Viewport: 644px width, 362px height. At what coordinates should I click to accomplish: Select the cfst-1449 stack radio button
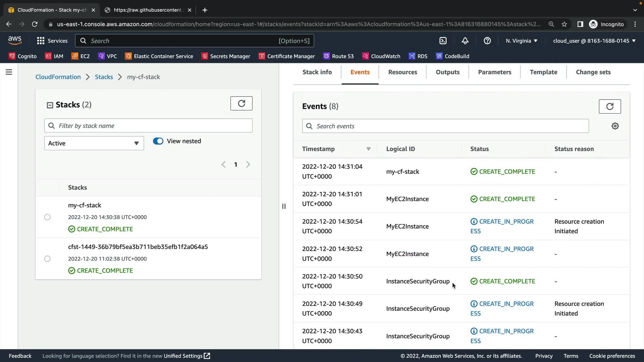click(47, 259)
